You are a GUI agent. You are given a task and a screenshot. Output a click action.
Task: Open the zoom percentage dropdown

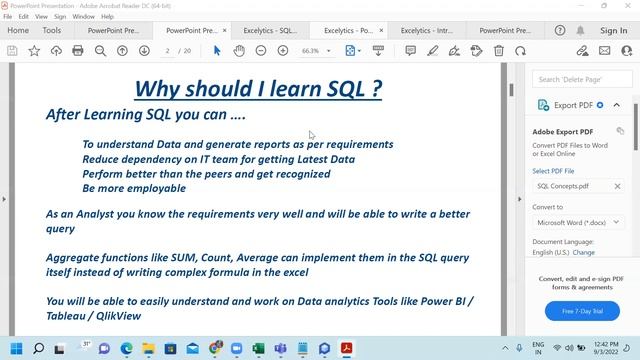coord(329,51)
